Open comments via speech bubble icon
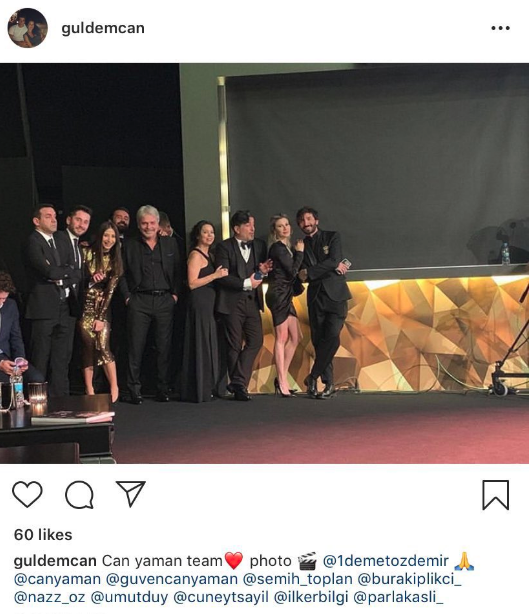Screen dimensions: 529x614 (x=79, y=495)
